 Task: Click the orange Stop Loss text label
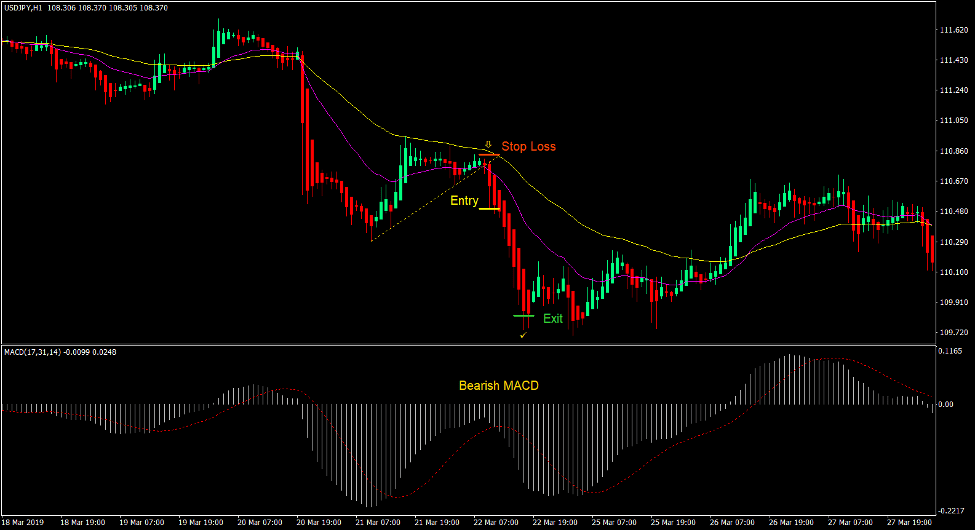[x=528, y=147]
